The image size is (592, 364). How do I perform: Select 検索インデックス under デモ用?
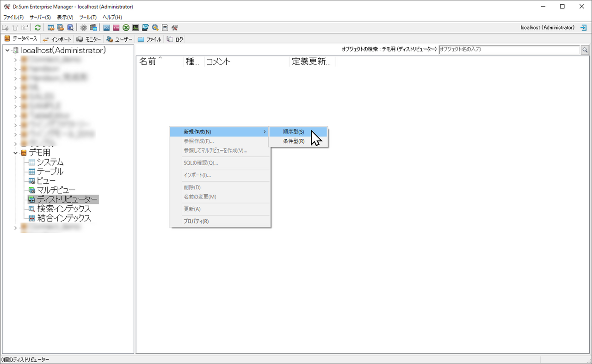coord(64,209)
